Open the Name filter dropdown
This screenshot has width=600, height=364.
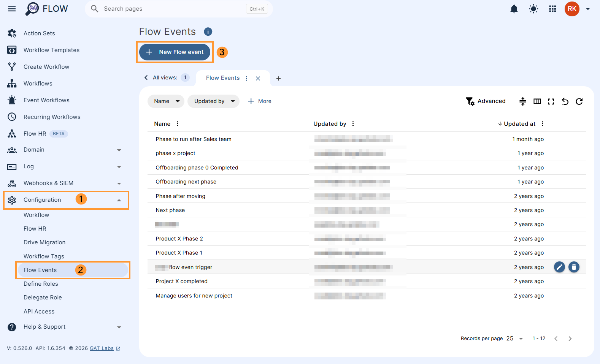click(166, 101)
